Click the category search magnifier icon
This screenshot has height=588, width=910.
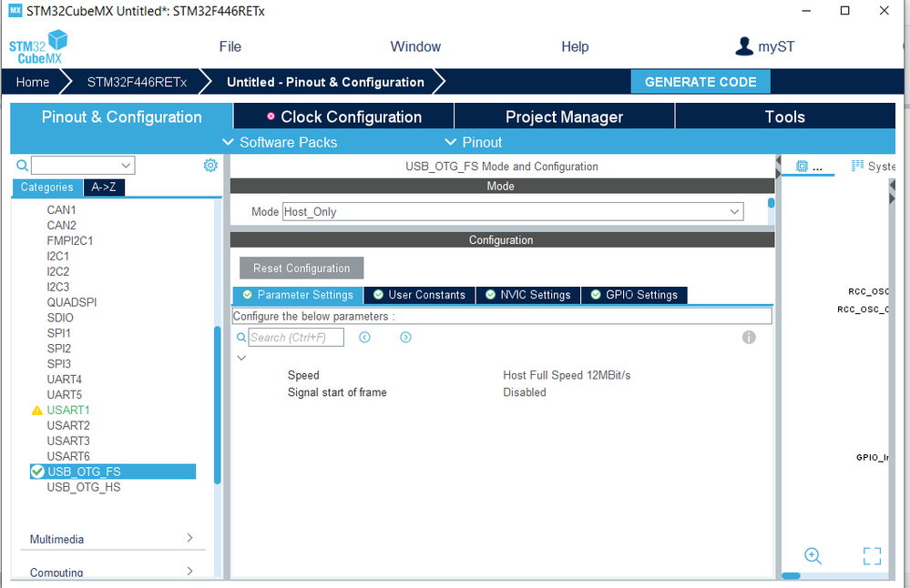(x=22, y=166)
